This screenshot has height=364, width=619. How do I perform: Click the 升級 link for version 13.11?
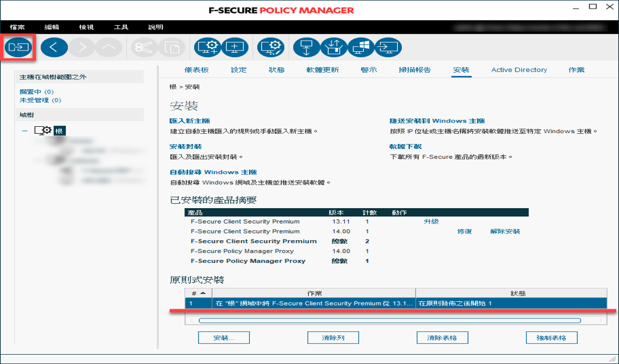point(431,222)
